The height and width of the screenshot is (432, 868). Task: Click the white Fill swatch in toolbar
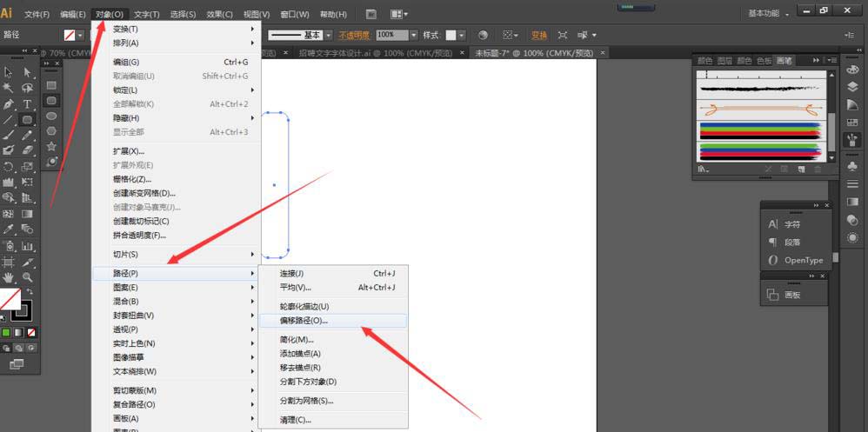point(8,299)
